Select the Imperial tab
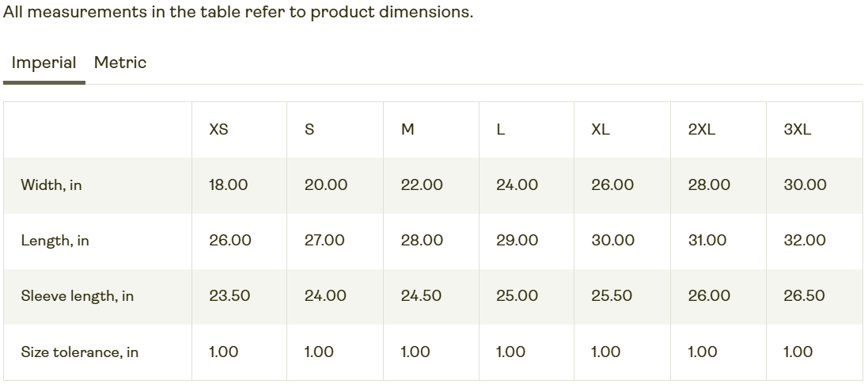868x384 pixels. click(44, 63)
